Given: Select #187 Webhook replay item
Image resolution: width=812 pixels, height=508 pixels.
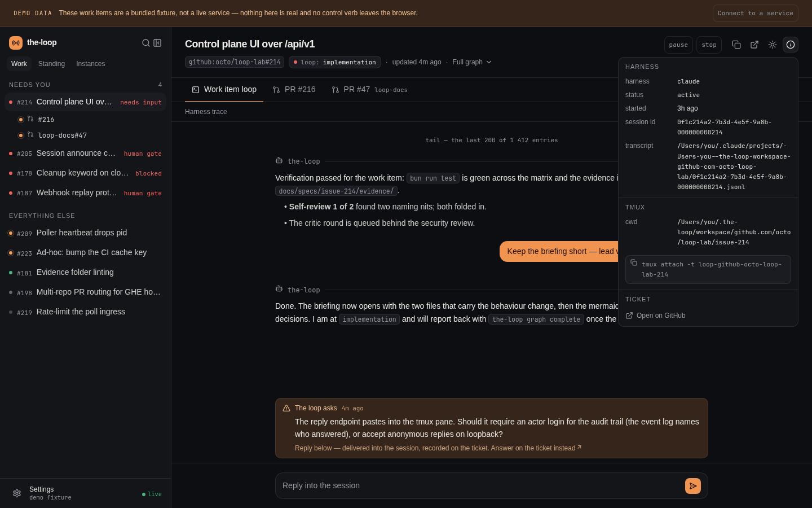Looking at the screenshot, I should (x=86, y=193).
